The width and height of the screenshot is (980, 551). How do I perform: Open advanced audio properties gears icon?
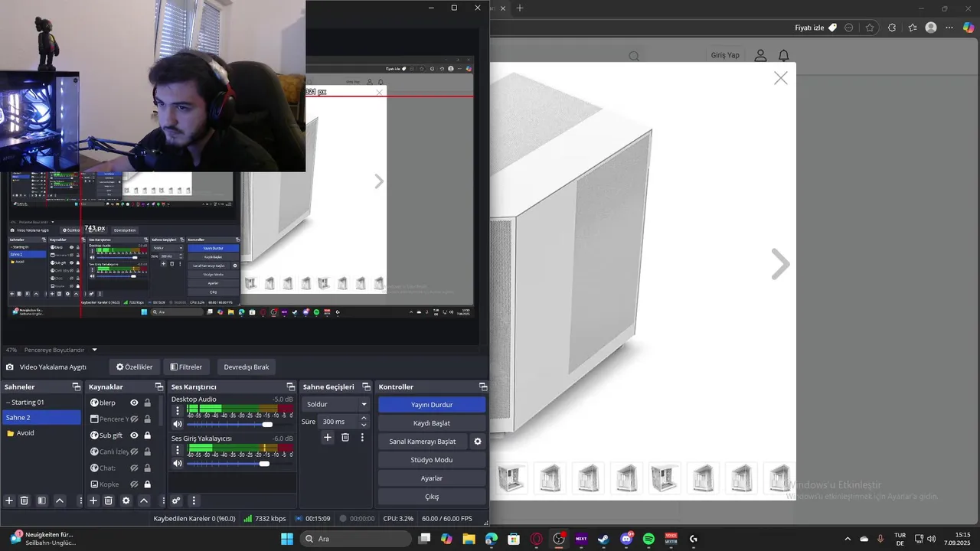click(x=176, y=500)
